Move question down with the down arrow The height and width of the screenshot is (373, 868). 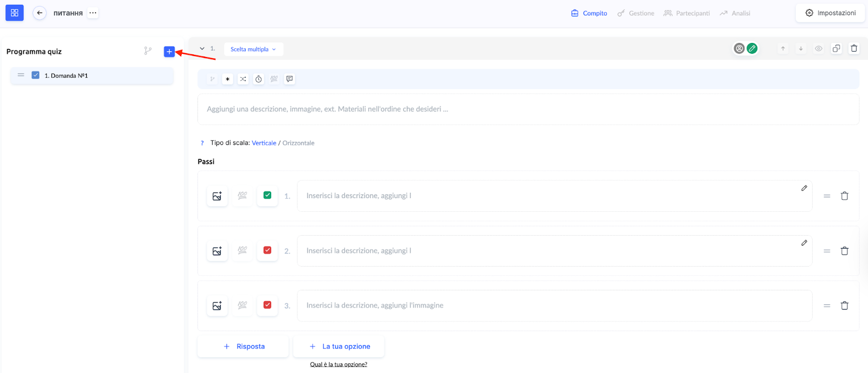(x=800, y=48)
